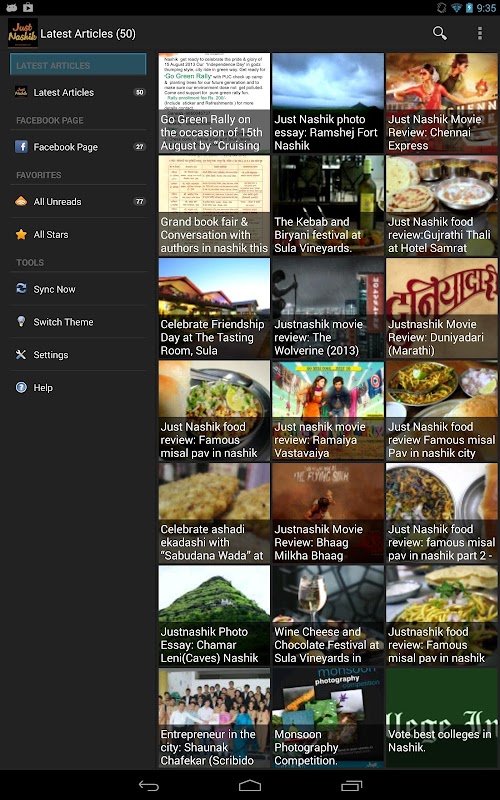Tap the Android Home navigation button

click(x=250, y=786)
